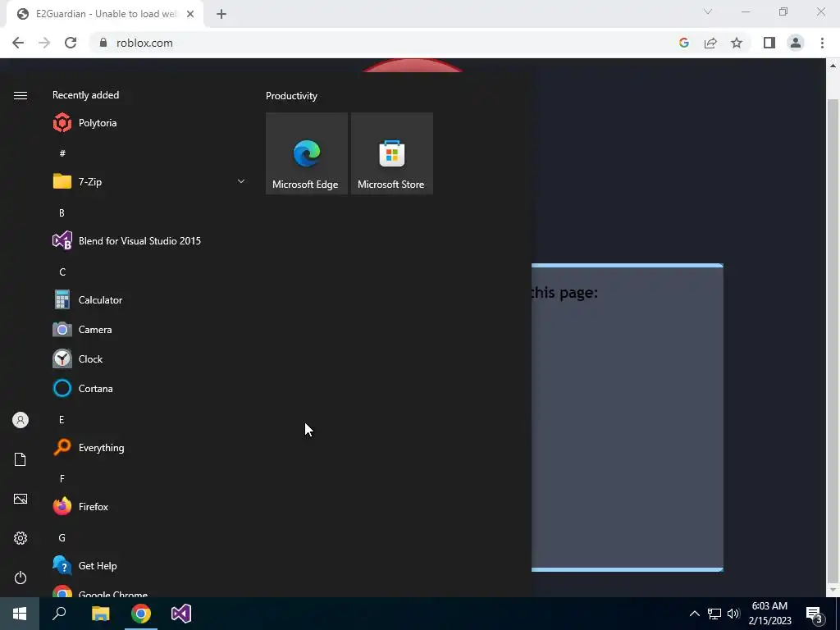
Task: Open the Calculator app
Action: 149,300
